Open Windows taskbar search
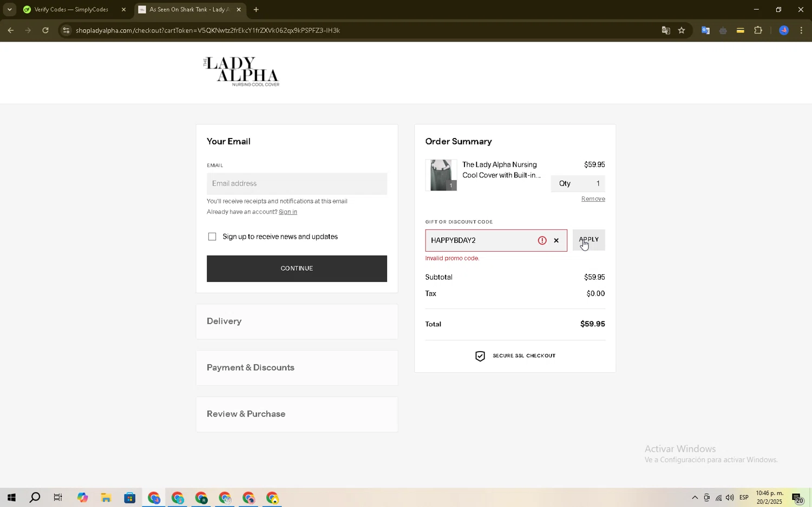Screen dimensions: 812x507 (x=35, y=498)
